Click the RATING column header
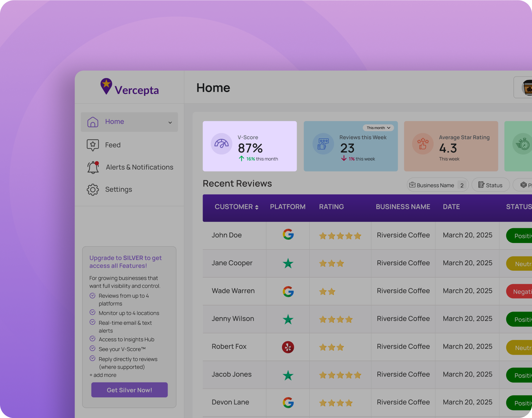532x418 pixels. click(331, 207)
